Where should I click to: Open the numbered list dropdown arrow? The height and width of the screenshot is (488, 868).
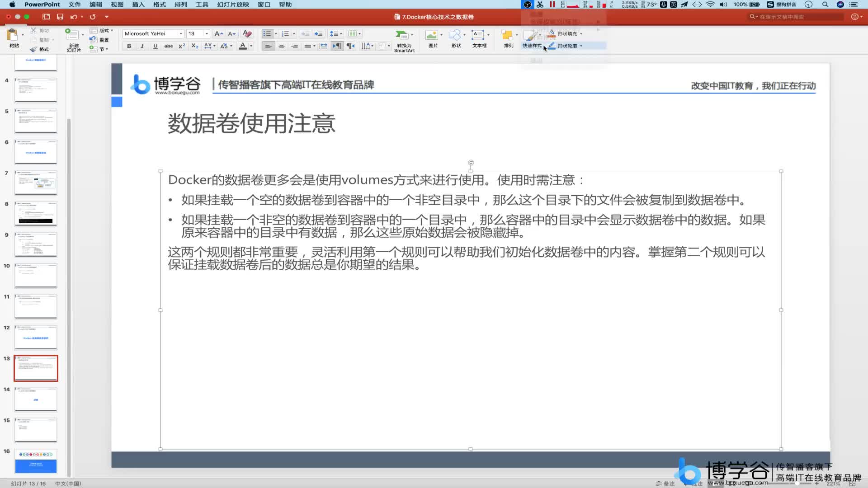(294, 34)
